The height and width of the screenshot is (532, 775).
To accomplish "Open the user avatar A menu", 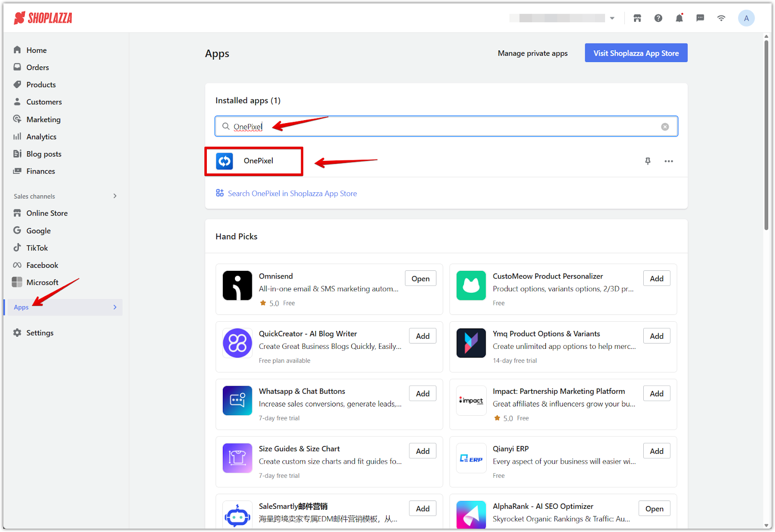I will tap(746, 18).
